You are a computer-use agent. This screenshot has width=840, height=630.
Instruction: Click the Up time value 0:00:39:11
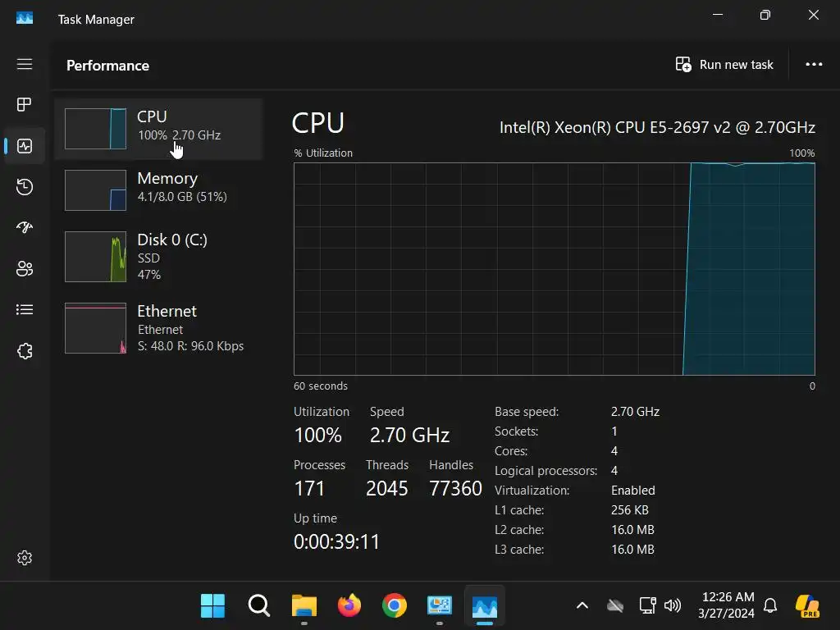(336, 541)
